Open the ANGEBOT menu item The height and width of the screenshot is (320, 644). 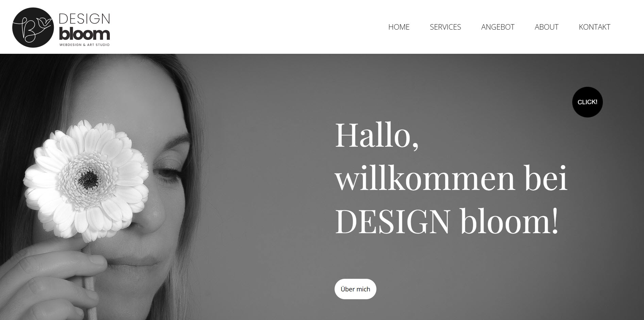(x=498, y=27)
